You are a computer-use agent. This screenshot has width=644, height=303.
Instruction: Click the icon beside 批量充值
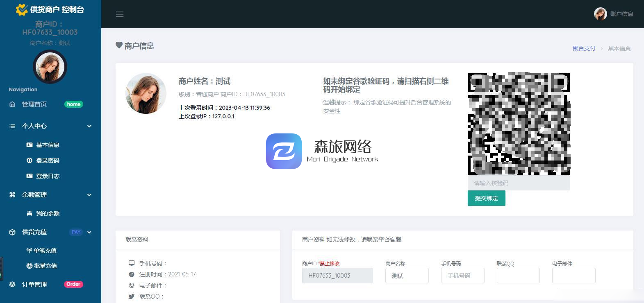(x=30, y=266)
